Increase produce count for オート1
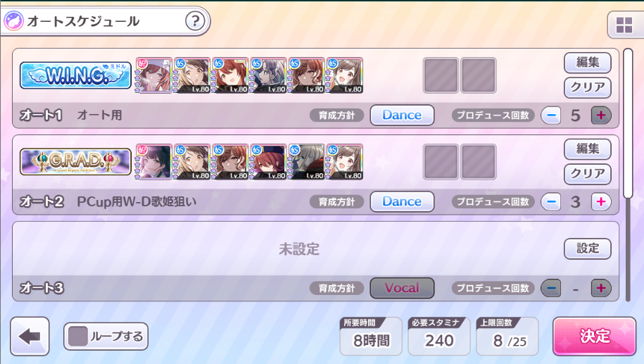This screenshot has width=644, height=364. [601, 115]
